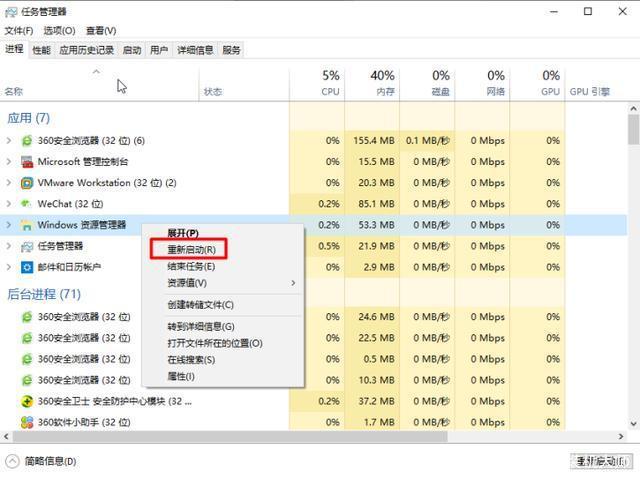This screenshot has width=640, height=479.
Task: Click the 155.4 MB memory cell
Action: 374,141
